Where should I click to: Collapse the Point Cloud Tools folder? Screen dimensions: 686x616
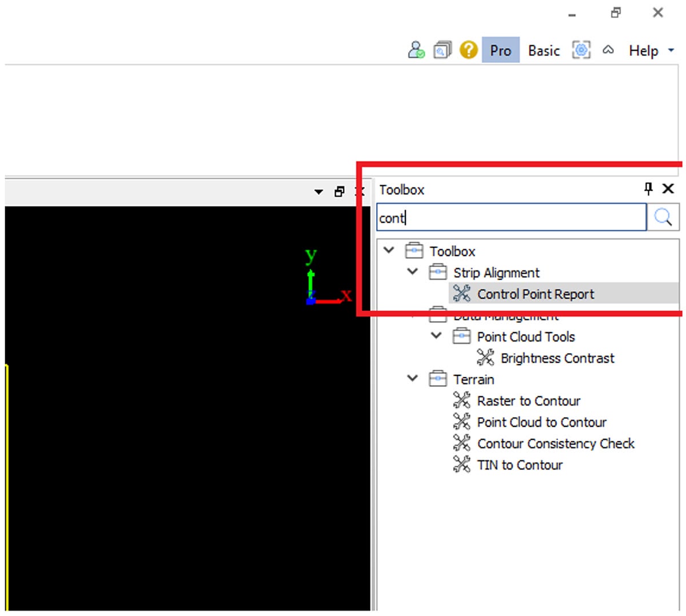point(436,335)
